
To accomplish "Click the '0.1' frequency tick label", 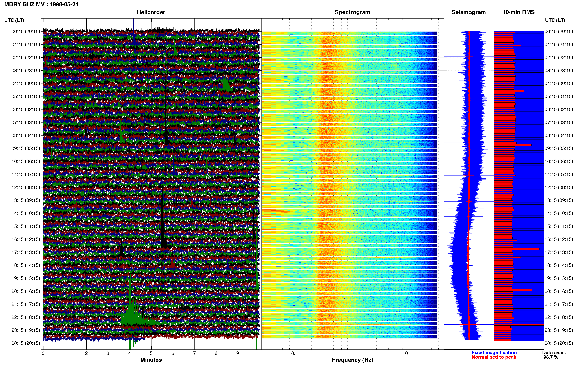I will coord(295,353).
